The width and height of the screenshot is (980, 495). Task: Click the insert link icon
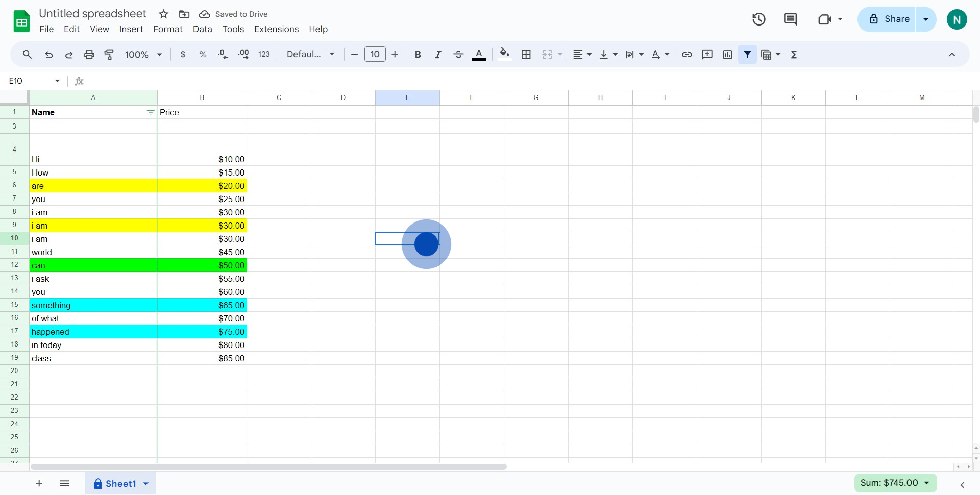click(x=687, y=55)
